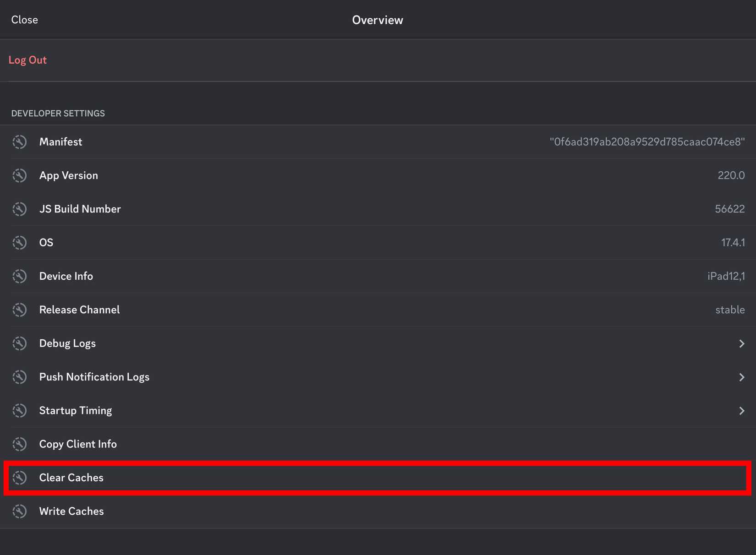Click the wrench icon beside App Version
This screenshot has width=756, height=555.
tap(19, 175)
